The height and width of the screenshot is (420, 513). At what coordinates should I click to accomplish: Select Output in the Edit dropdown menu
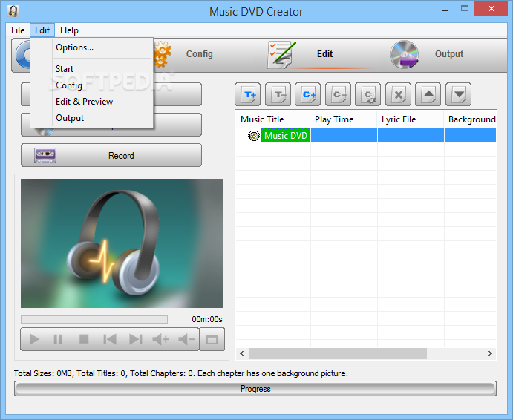[x=92, y=118]
